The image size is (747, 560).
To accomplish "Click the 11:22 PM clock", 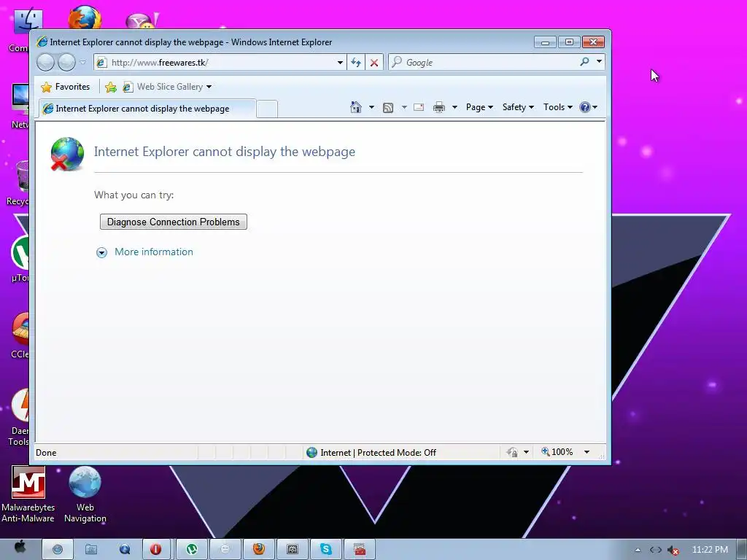I will (x=710, y=550).
